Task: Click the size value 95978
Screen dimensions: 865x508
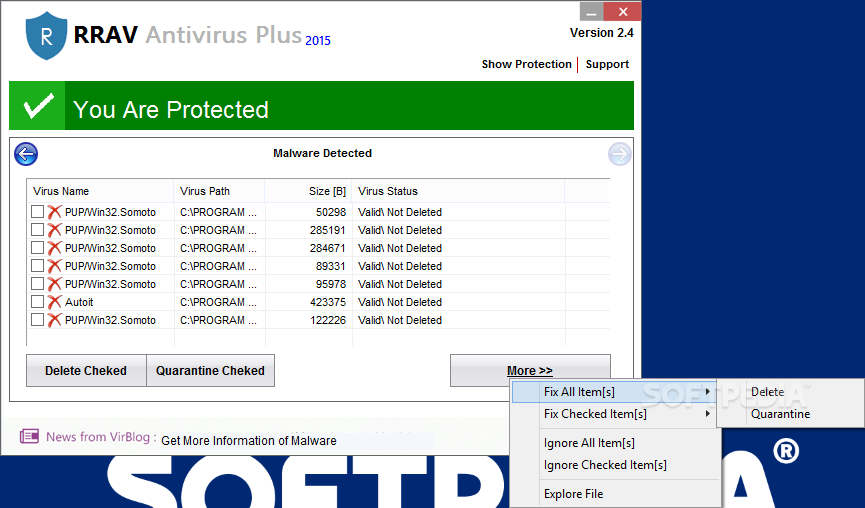Action: [x=331, y=284]
